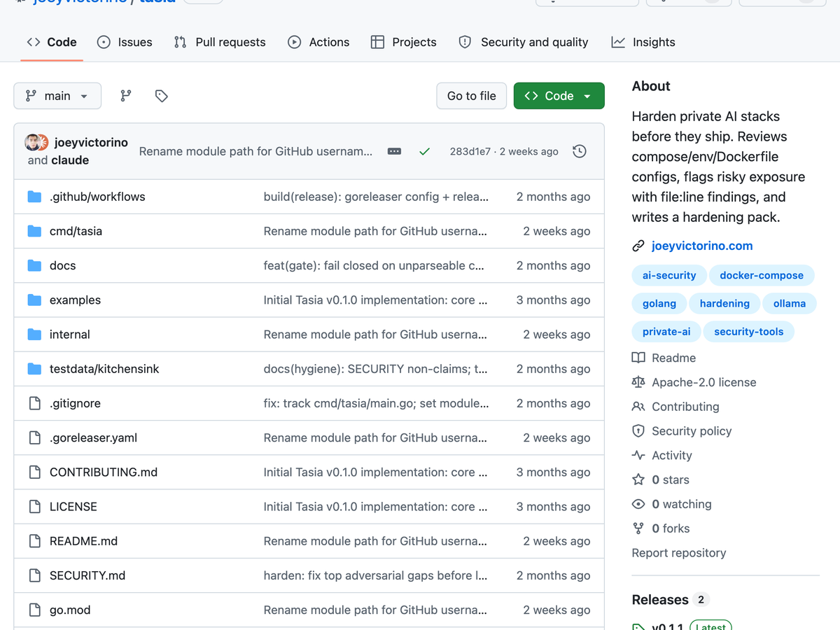This screenshot has height=630, width=840.
Task: Click the docs folder icon
Action: pos(34,265)
